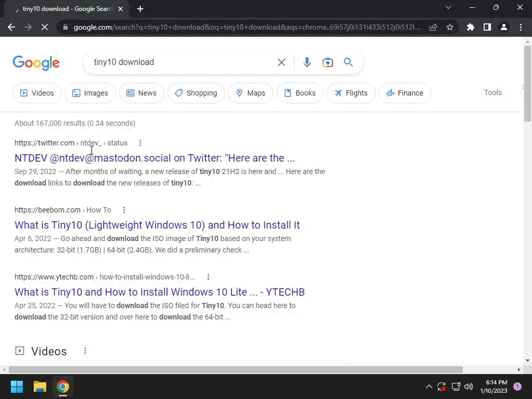The height and width of the screenshot is (399, 532).
Task: Stop loading the page with the X button
Action: point(45,27)
